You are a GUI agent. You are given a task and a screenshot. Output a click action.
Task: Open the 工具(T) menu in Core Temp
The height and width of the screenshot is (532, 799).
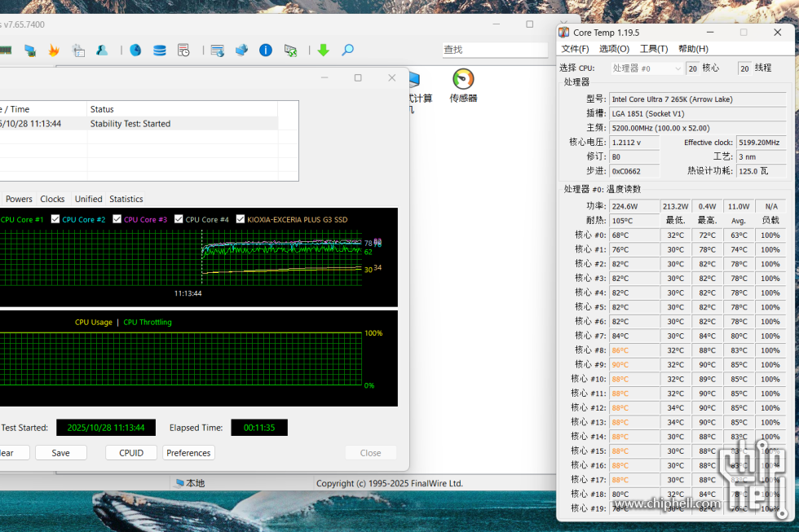653,49
